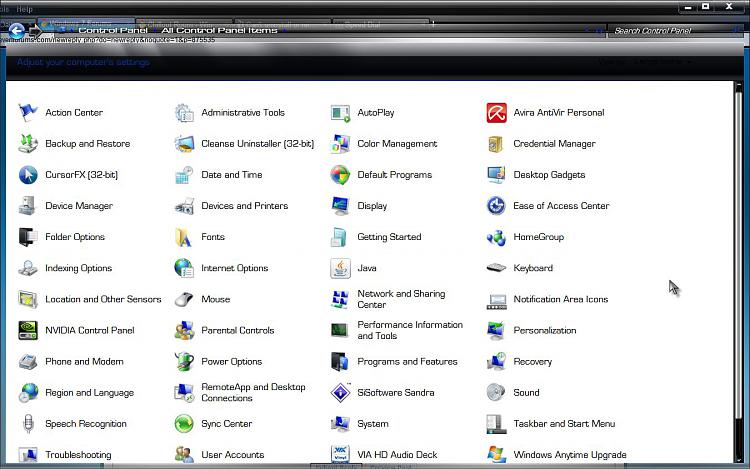Open Phone and Modem link

[x=84, y=361]
